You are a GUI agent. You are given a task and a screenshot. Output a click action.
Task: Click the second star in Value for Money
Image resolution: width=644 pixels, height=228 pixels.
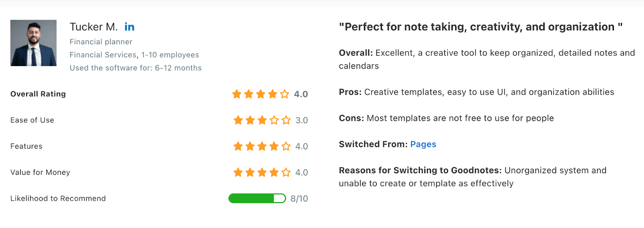(250, 172)
